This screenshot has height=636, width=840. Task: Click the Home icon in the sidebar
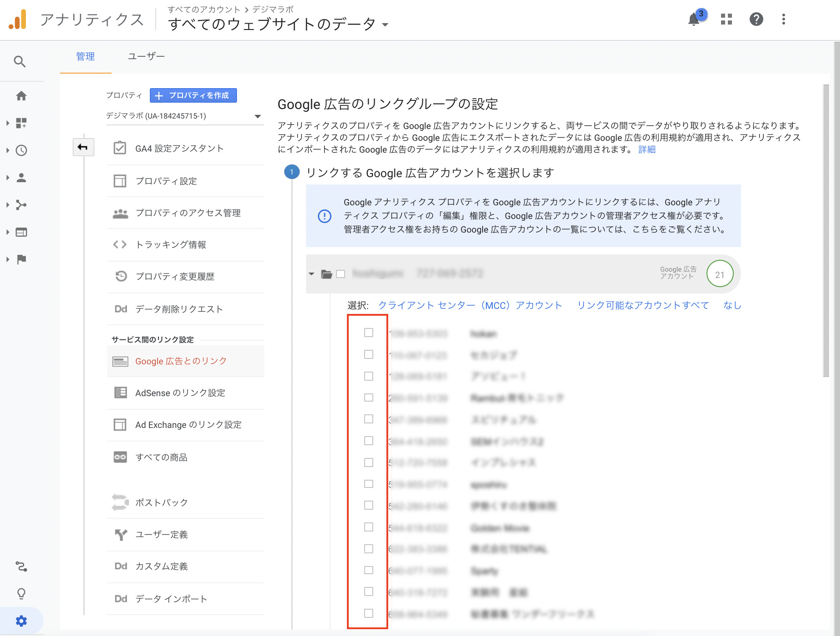coord(21,96)
